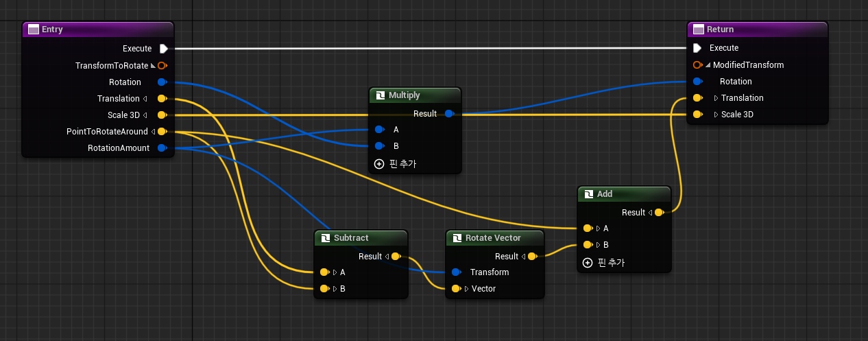Click the Return node Execute input pin
868x341 pixels.
(697, 48)
